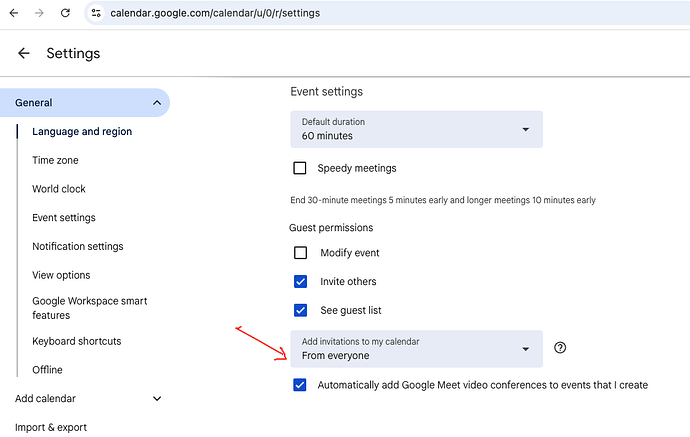Screen dimensions: 690x437
Task: Click the site info icon in address bar
Action: (96, 14)
